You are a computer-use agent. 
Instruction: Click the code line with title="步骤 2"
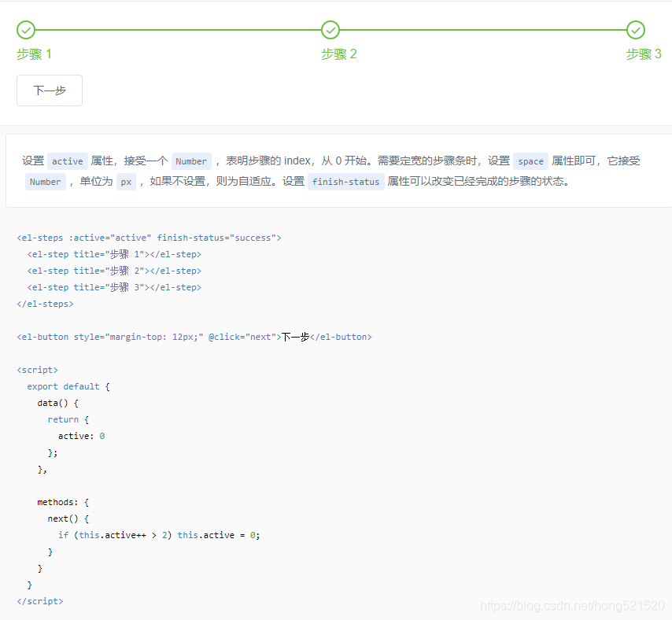tap(114, 271)
